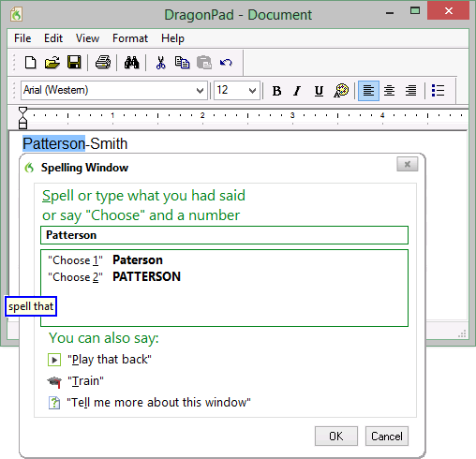476x459 pixels.
Task: Click the Print icon
Action: click(103, 63)
